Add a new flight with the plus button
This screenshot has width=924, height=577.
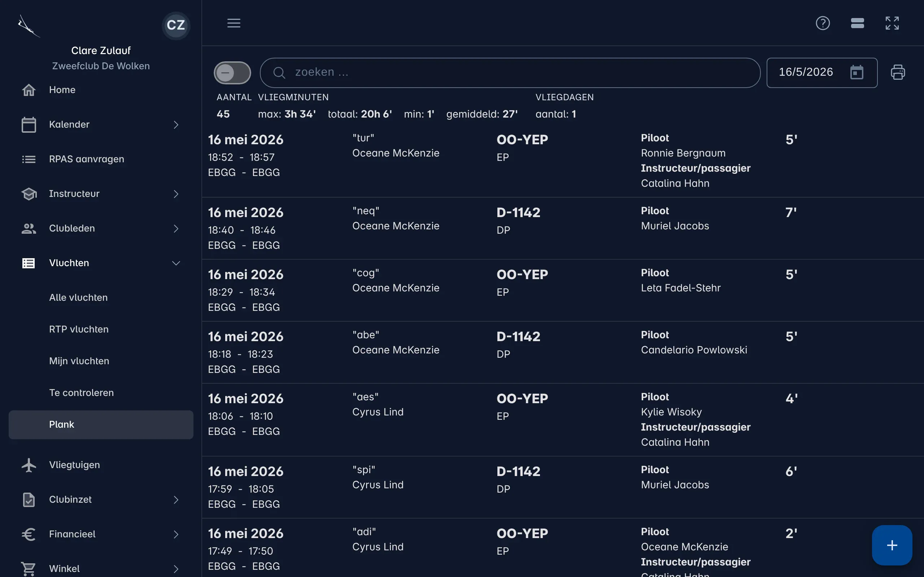pos(892,545)
